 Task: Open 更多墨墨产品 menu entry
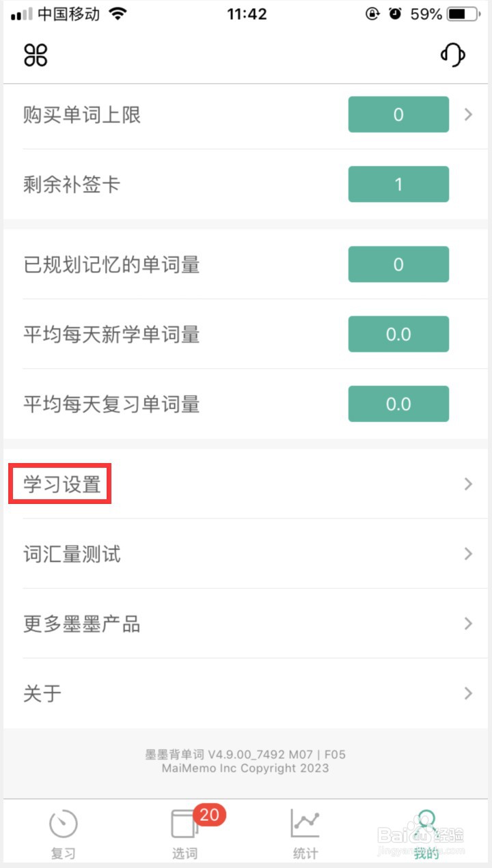click(82, 624)
